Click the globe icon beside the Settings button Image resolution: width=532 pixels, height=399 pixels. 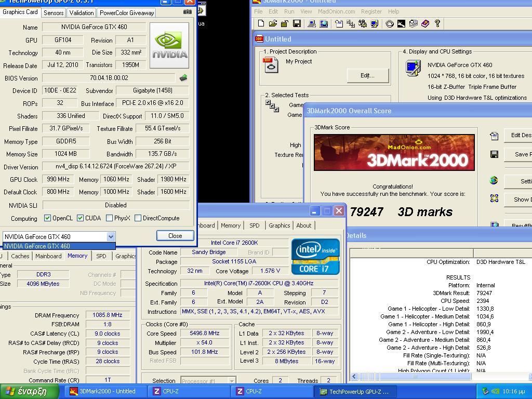point(494,180)
